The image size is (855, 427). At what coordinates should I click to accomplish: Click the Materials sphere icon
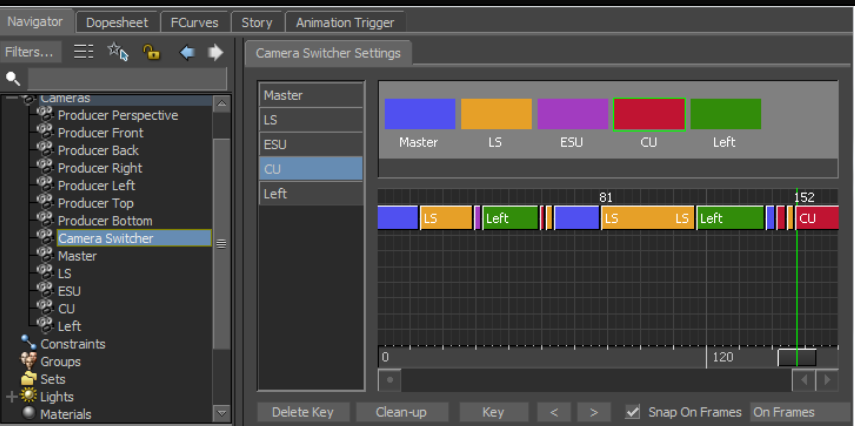28,414
